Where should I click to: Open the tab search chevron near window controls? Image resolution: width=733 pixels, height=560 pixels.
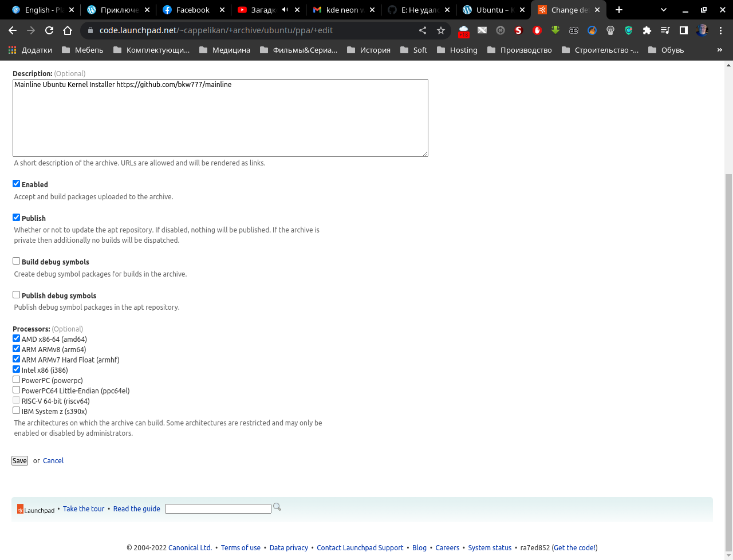click(663, 10)
